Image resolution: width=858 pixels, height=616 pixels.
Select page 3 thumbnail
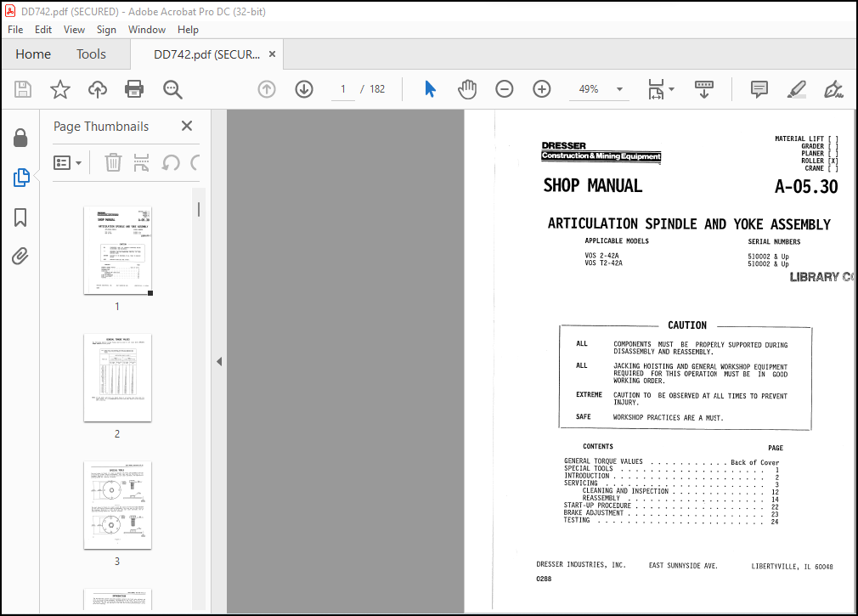point(117,506)
